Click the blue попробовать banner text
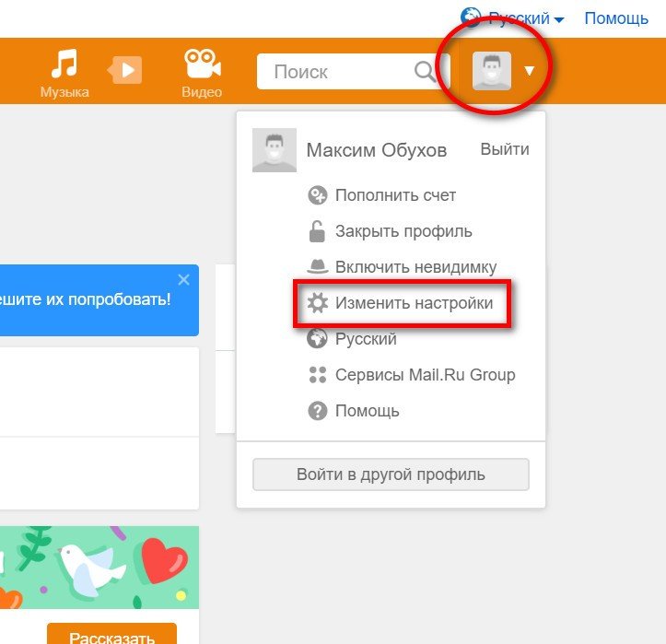 (85, 299)
